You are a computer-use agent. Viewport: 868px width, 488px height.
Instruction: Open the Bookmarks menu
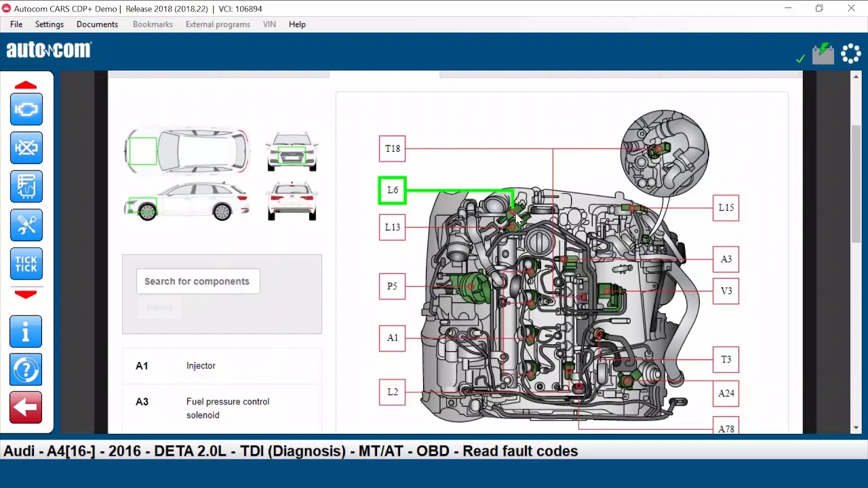153,24
